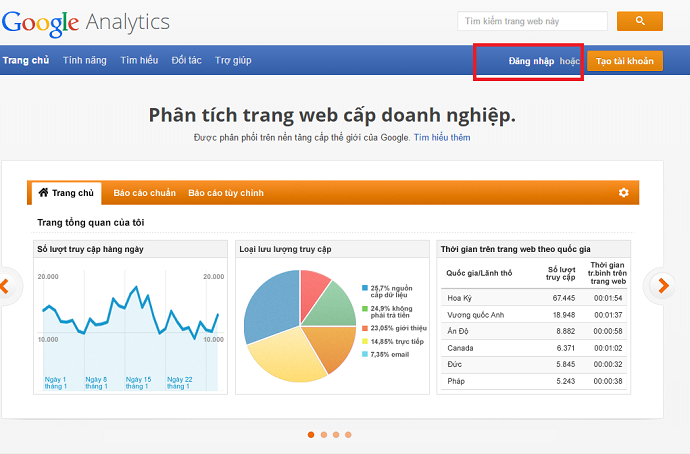This screenshot has width=690, height=454.
Task: Click the orange legend swatch for giới thiệu
Action: [x=364, y=328]
